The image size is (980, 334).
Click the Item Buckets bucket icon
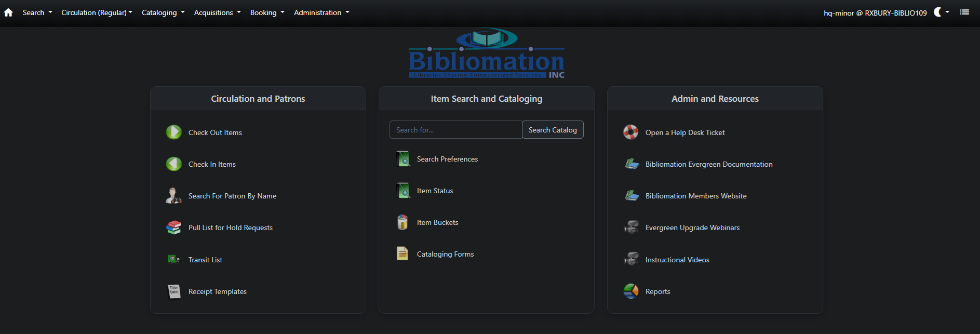point(402,222)
